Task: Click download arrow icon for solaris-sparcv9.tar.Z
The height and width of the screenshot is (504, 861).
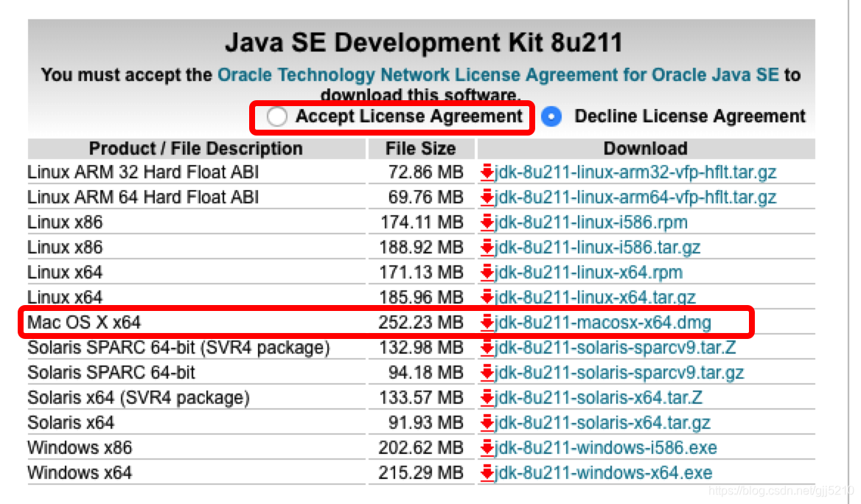Action: pos(487,348)
